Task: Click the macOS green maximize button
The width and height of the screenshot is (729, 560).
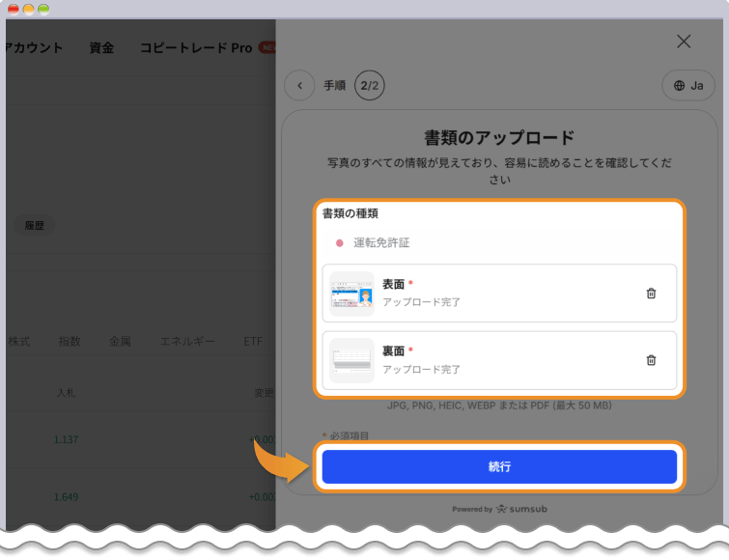Action: click(43, 10)
